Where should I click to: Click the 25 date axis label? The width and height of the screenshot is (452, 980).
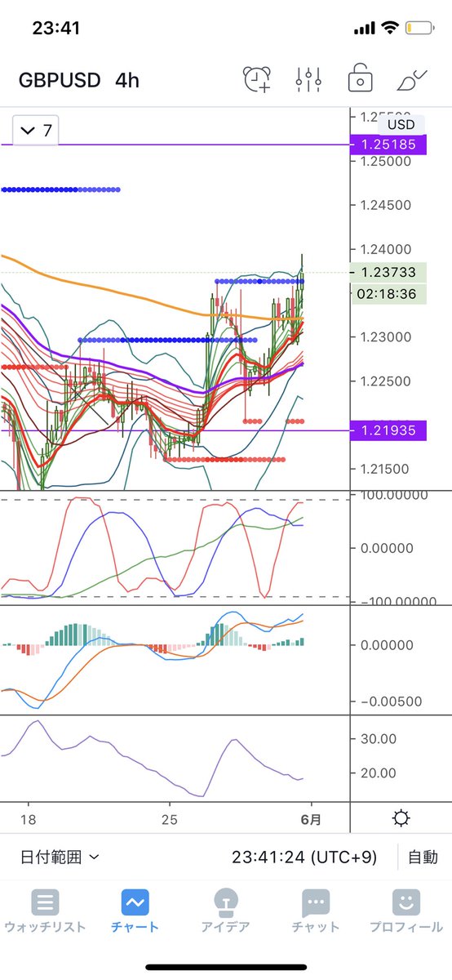coord(169,819)
